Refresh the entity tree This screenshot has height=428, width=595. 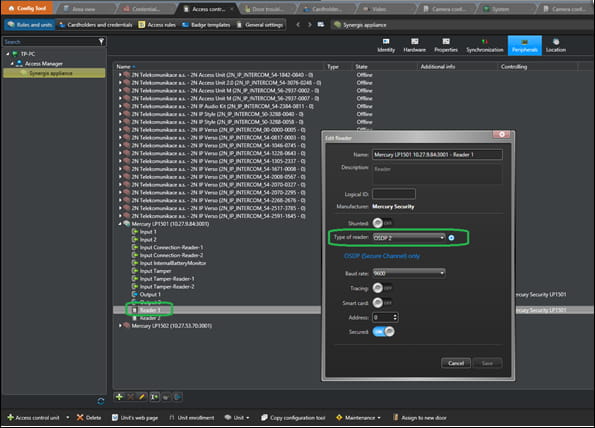(101, 401)
